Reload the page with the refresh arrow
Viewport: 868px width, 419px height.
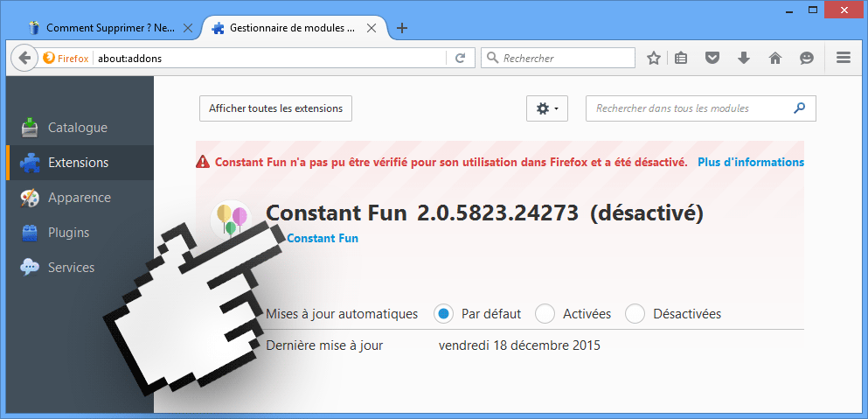pos(460,59)
